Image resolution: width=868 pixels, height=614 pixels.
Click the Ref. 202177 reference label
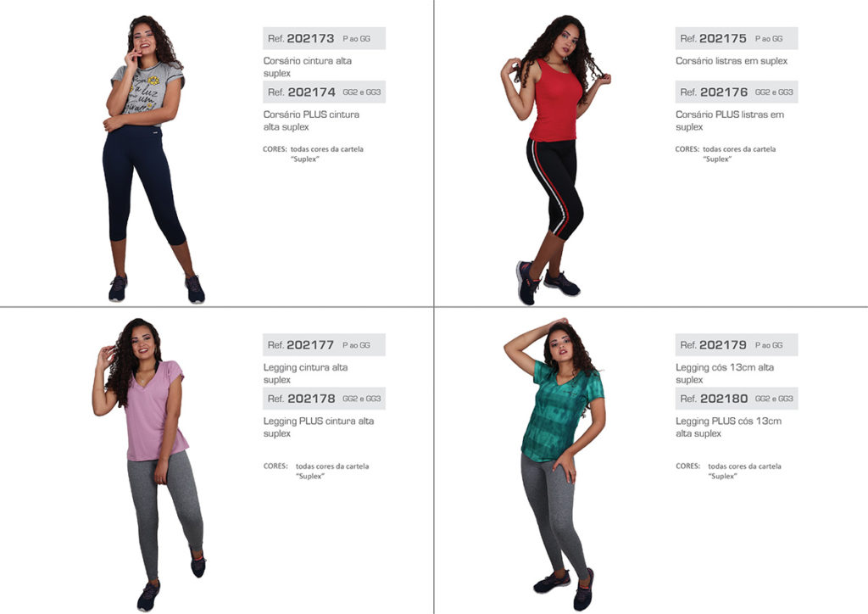(x=324, y=345)
